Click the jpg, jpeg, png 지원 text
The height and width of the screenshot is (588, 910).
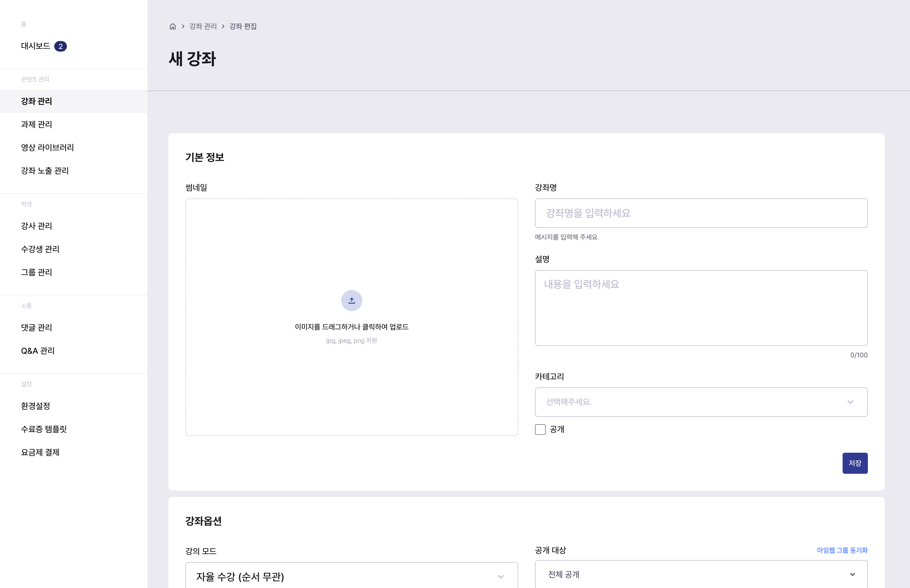coord(351,341)
